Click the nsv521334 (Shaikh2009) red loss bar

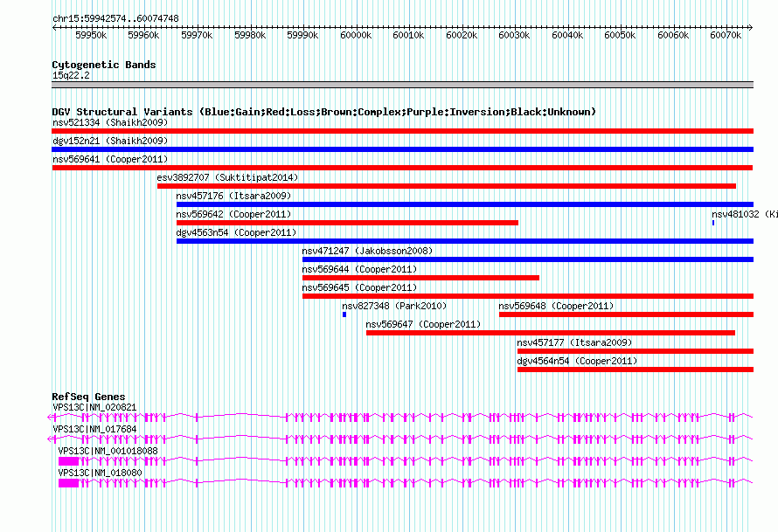[402, 131]
